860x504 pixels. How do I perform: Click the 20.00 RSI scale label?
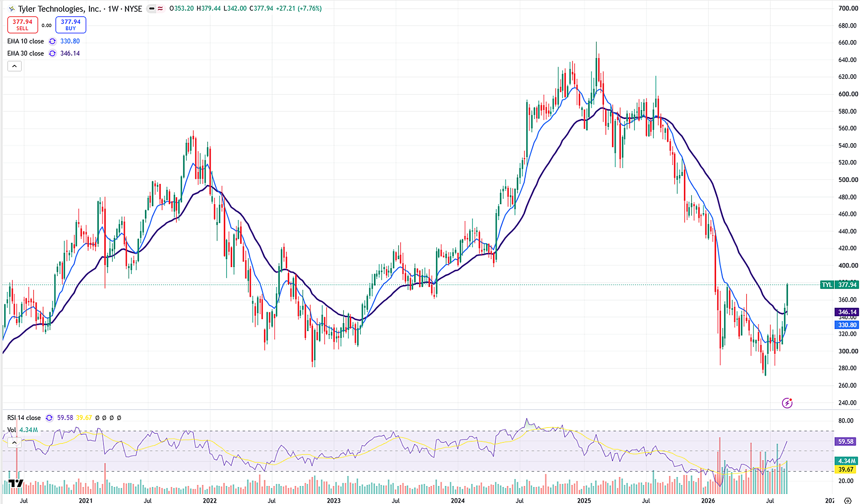pyautogui.click(x=846, y=480)
